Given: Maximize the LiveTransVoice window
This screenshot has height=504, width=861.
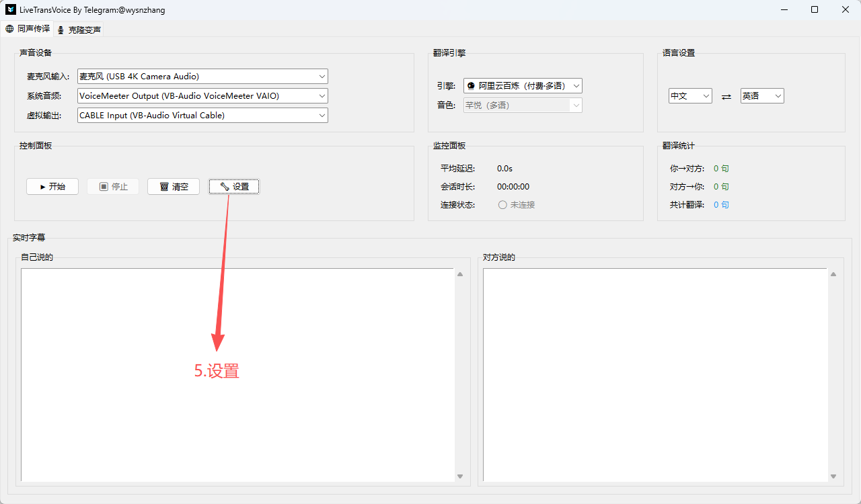Looking at the screenshot, I should (815, 9).
